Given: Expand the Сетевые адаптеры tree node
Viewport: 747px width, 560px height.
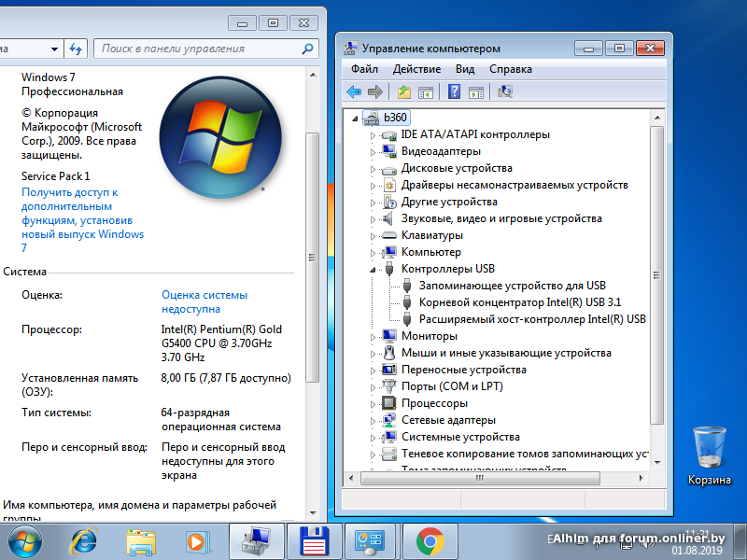Looking at the screenshot, I should (373, 420).
